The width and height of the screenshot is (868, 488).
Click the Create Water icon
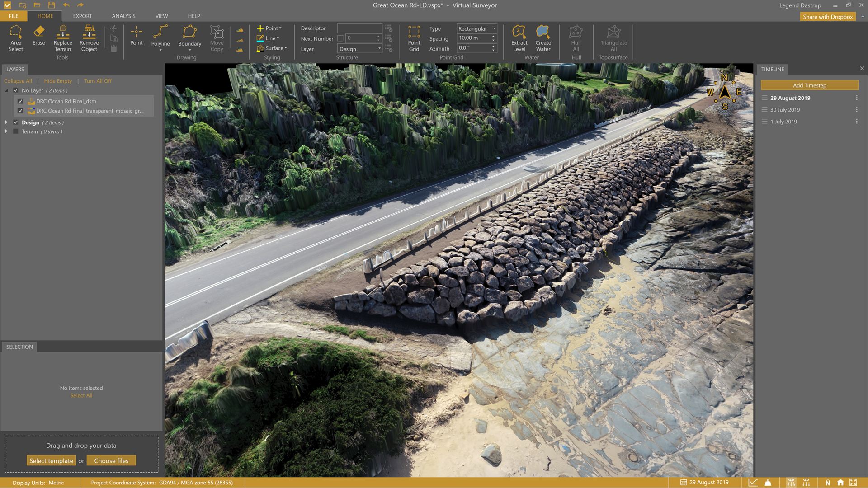point(543,38)
